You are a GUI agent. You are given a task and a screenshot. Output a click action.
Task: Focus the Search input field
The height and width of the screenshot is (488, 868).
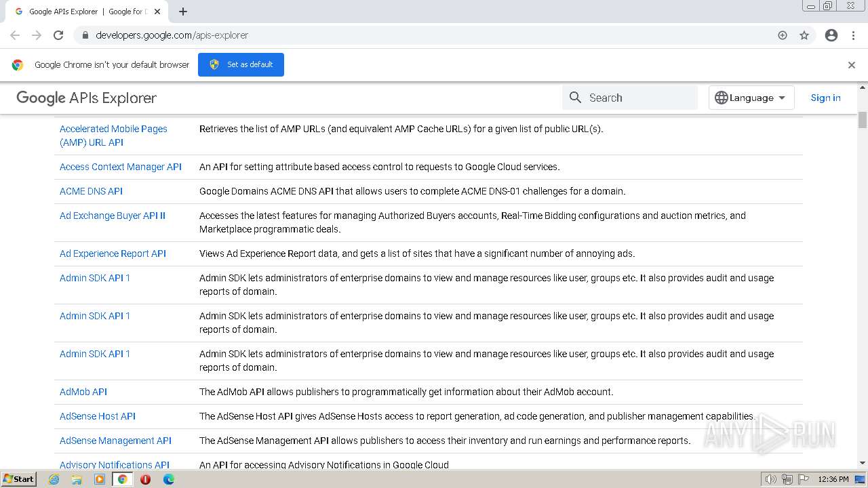pyautogui.click(x=630, y=98)
